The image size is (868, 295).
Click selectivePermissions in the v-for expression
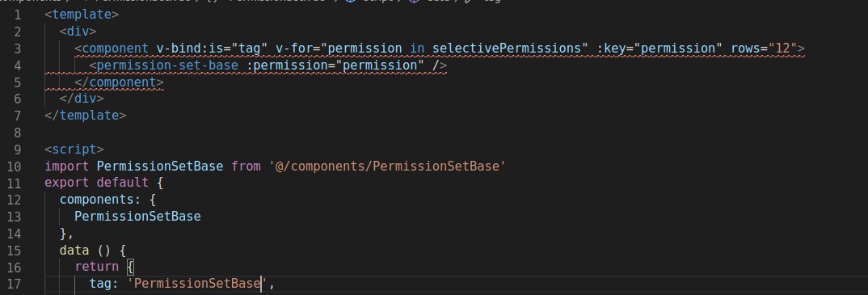click(x=507, y=48)
